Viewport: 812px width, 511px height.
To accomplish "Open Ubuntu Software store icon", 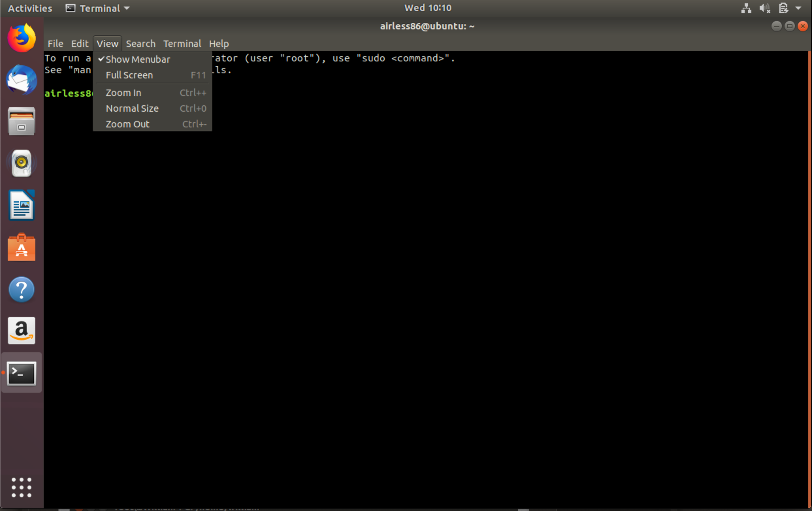I will coord(22,247).
